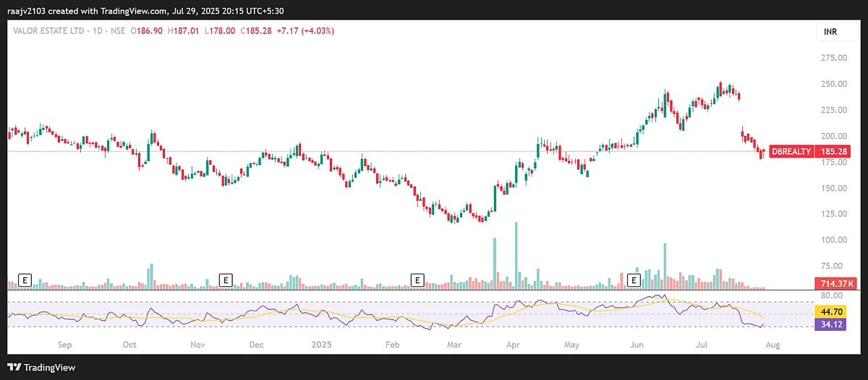The height and width of the screenshot is (380, 868).
Task: Select the tall volume spike in mid-June
Action: 664,267
